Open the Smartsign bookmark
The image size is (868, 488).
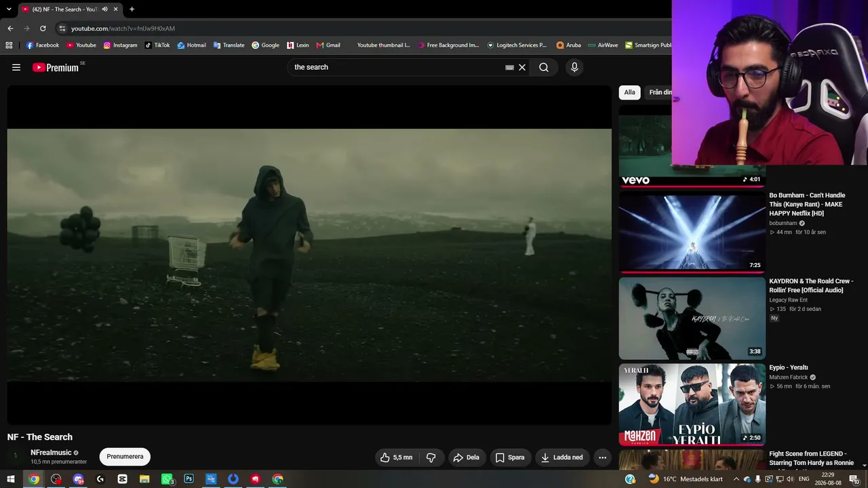pos(648,45)
